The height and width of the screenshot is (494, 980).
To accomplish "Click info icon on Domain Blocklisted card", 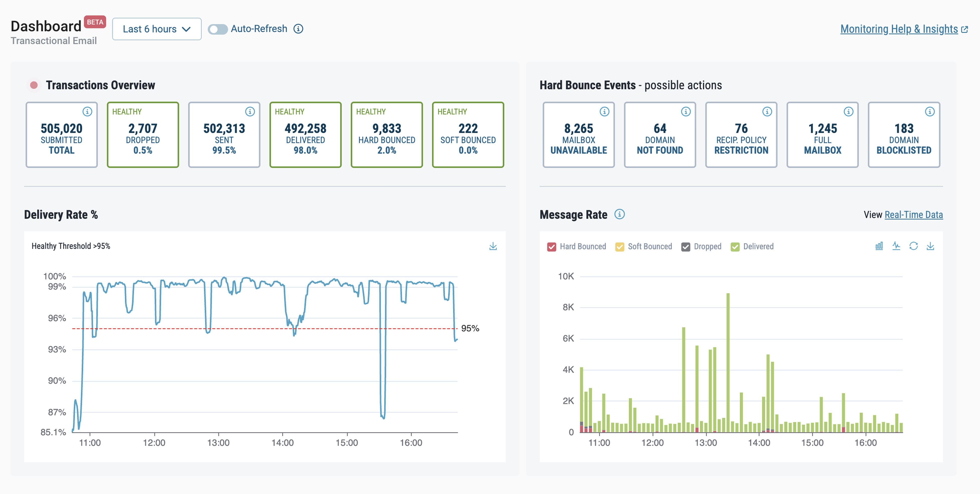I will click(x=929, y=111).
